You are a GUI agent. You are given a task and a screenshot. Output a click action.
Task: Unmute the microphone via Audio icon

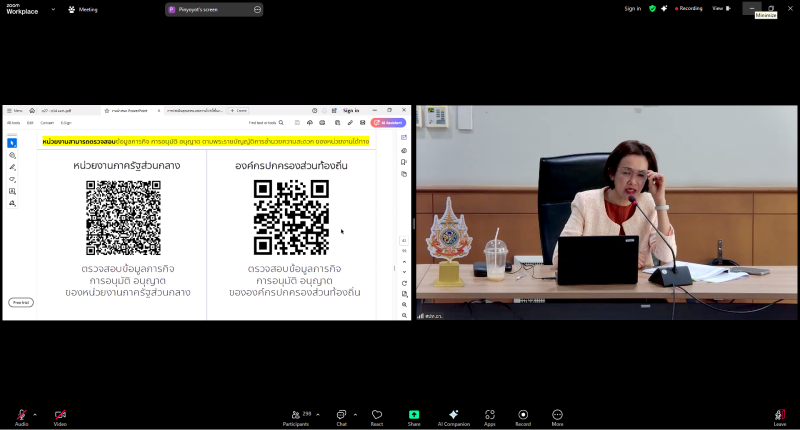(x=21, y=414)
